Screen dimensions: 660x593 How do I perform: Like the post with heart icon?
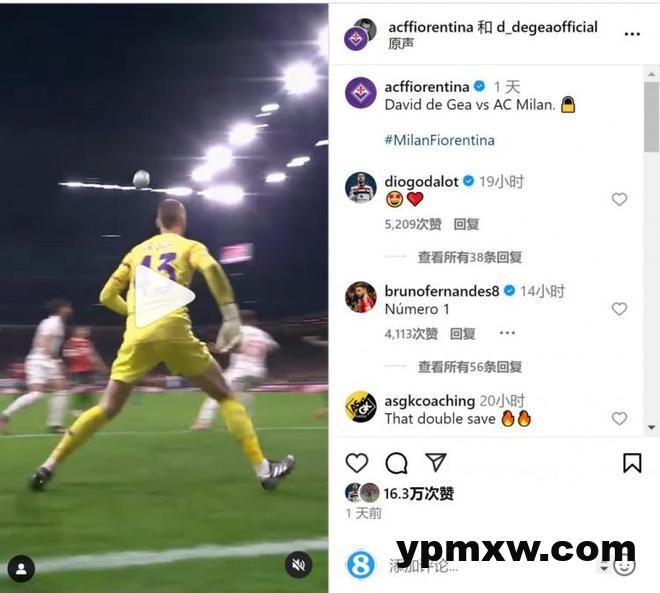[357, 463]
